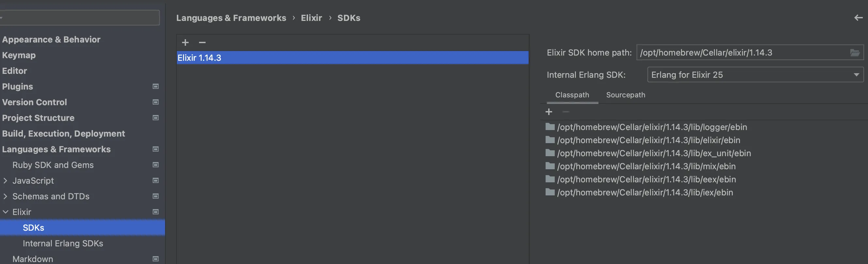868x264 pixels.
Task: Open Internal Erlang SDKs settings page
Action: coord(63,243)
